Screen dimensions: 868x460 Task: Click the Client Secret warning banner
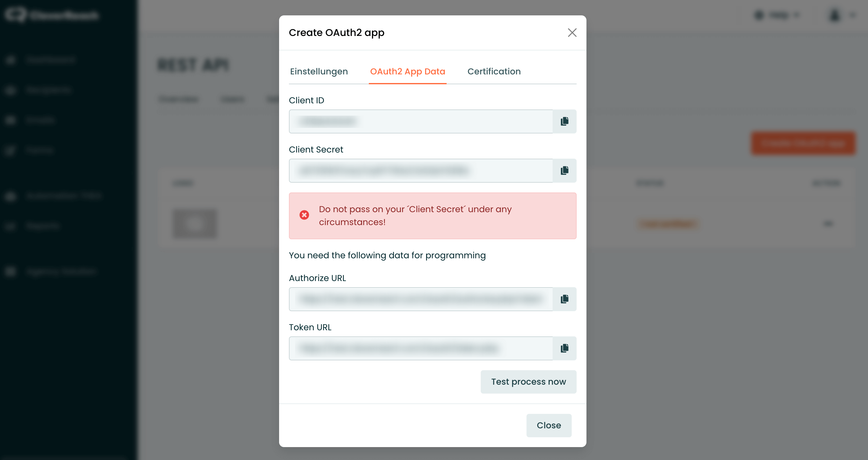[x=432, y=216]
